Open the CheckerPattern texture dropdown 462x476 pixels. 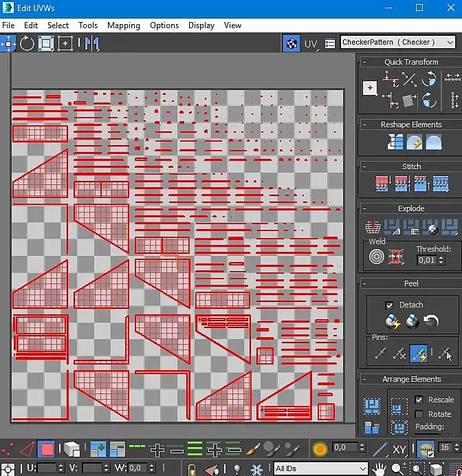[398, 43]
